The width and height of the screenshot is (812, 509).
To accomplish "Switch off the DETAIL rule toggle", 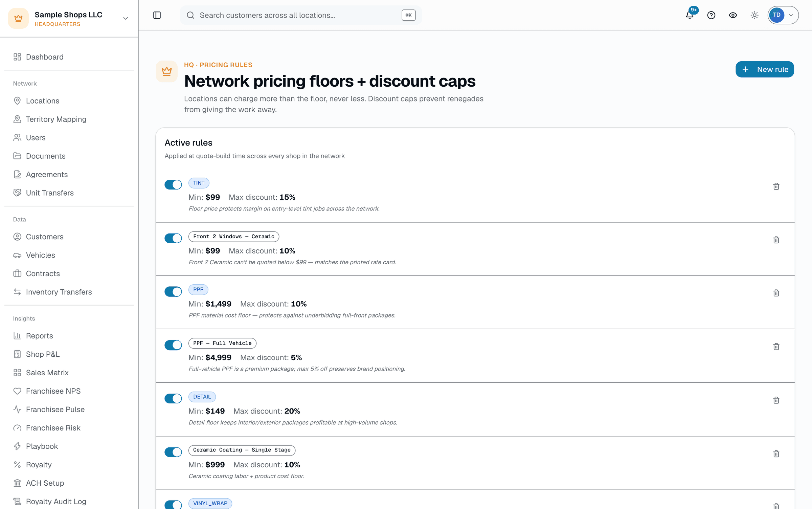I will coord(173,398).
